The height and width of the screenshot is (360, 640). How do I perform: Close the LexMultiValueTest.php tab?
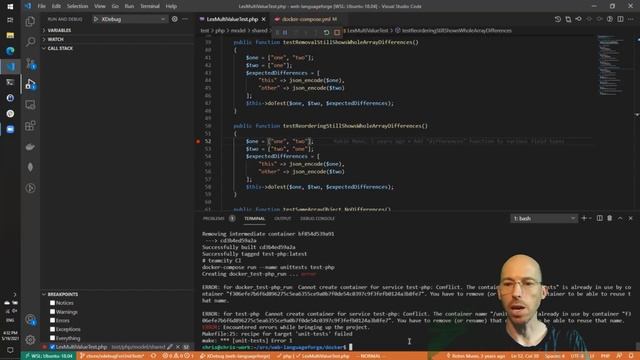coord(264,19)
